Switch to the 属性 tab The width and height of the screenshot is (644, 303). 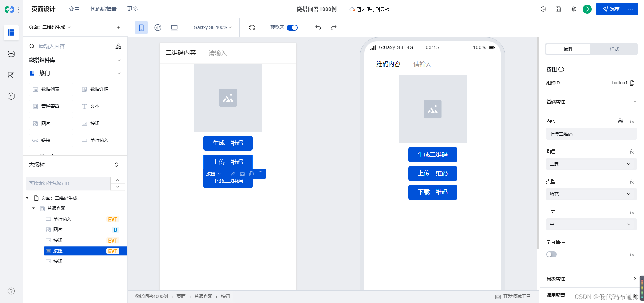coord(568,49)
